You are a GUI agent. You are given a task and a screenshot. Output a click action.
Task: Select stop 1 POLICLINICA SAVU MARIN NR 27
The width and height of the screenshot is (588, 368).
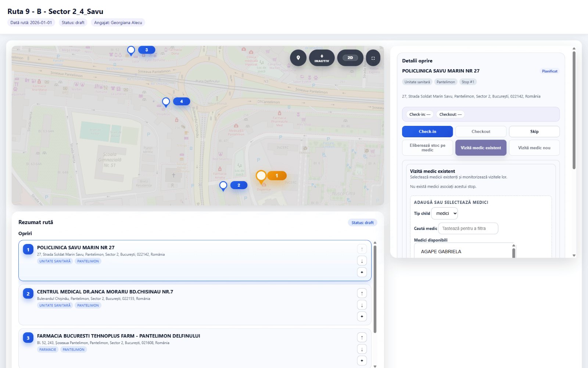(x=195, y=261)
